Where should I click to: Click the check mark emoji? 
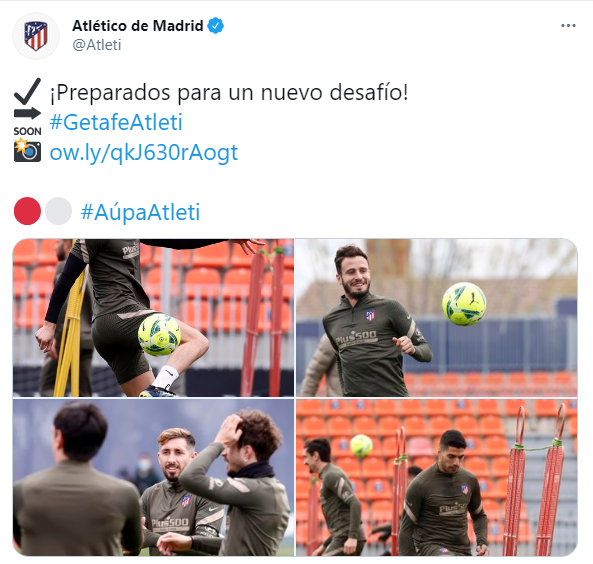27,91
